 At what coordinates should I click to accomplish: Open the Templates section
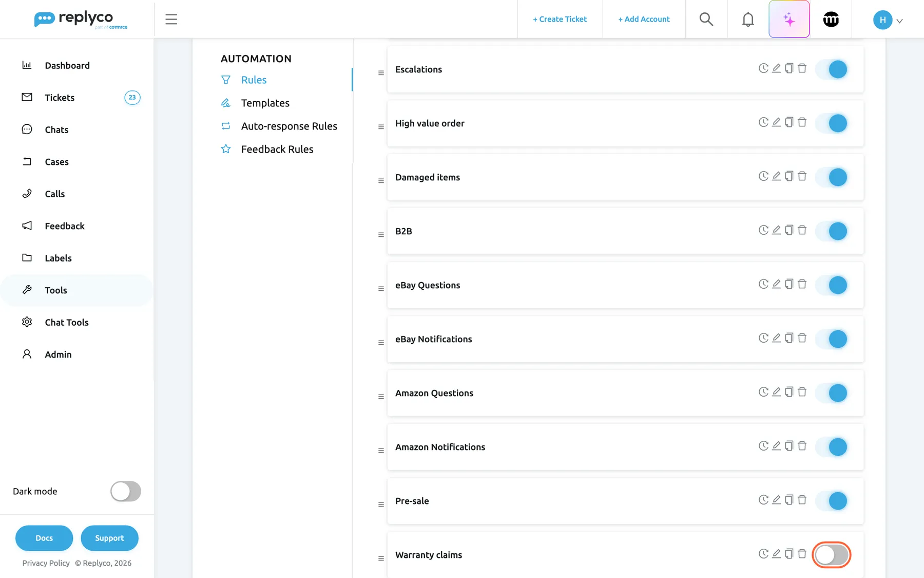pyautogui.click(x=265, y=103)
